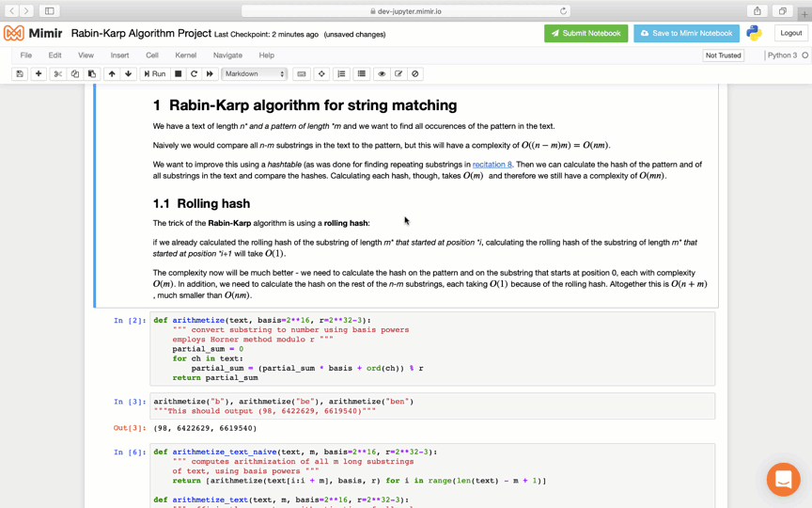
Task: Insert a new cell below with plus icon
Action: 39,73
